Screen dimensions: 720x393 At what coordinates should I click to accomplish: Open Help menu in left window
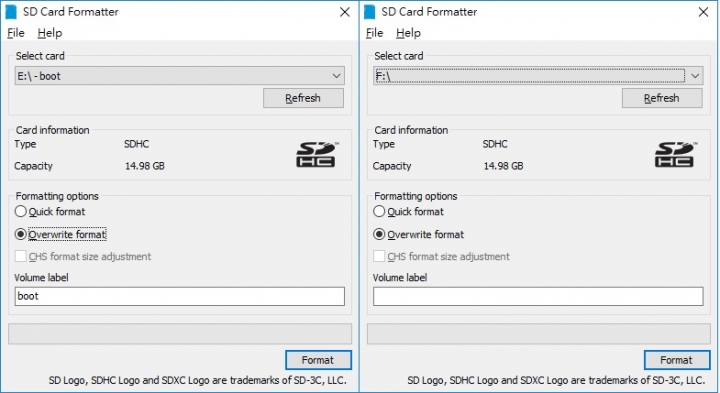pos(50,33)
